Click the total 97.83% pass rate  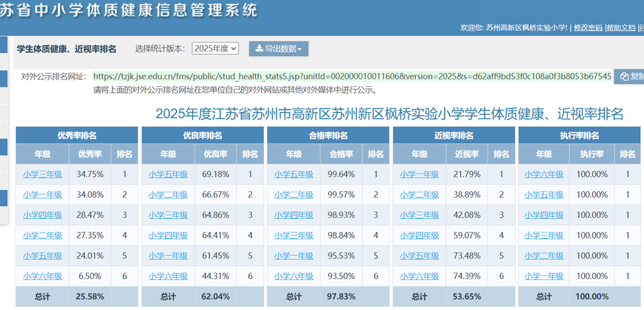(x=341, y=296)
